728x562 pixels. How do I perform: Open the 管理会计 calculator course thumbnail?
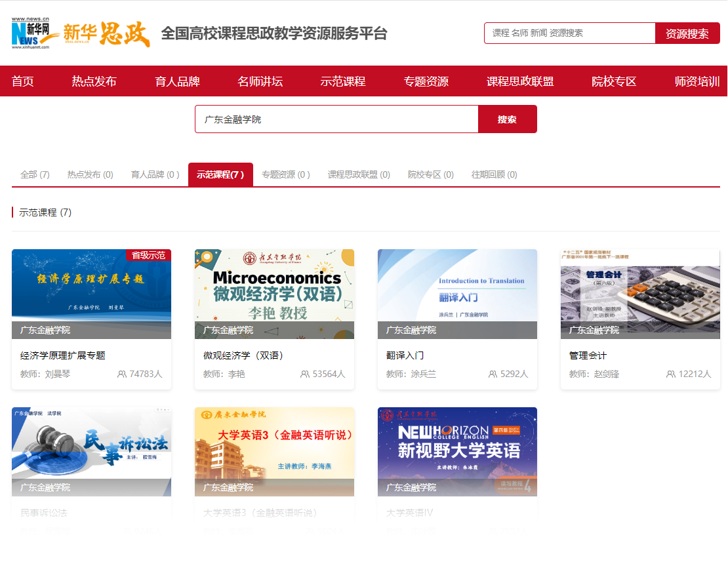tap(640, 294)
